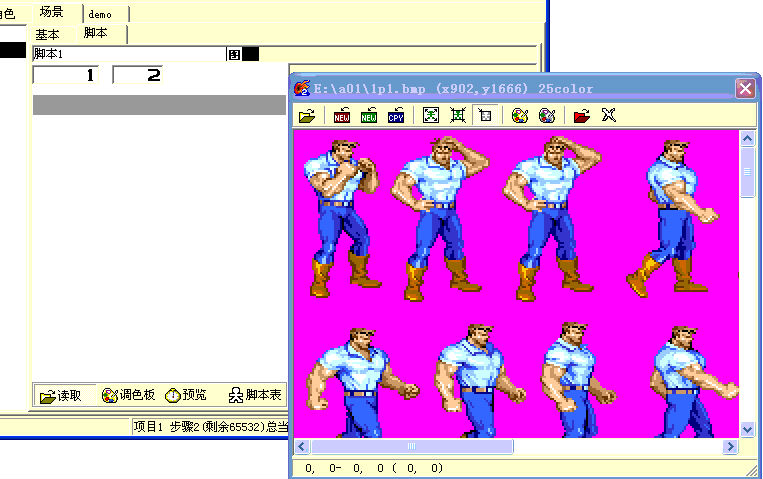The width and height of the screenshot is (763, 479).
Task: Click the third sprite in the bottom row
Action: click(579, 380)
